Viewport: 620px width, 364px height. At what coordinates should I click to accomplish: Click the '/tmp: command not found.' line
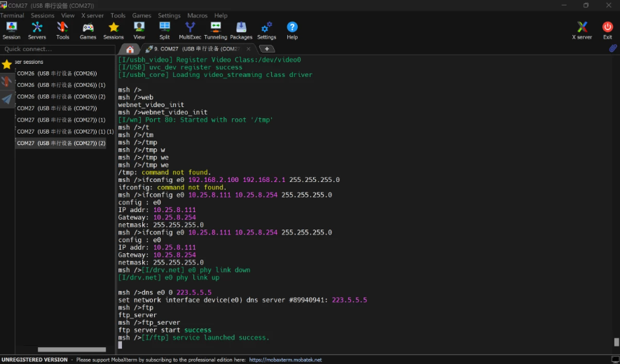coord(165,172)
